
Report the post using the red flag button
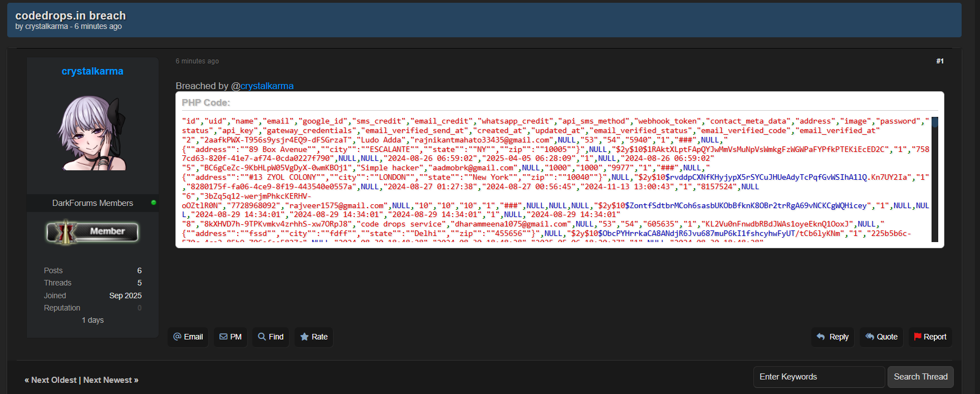(x=930, y=337)
